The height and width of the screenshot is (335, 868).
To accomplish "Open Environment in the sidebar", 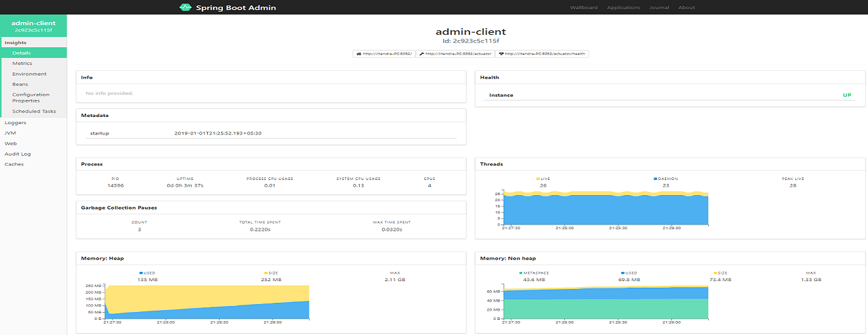I will coord(30,74).
